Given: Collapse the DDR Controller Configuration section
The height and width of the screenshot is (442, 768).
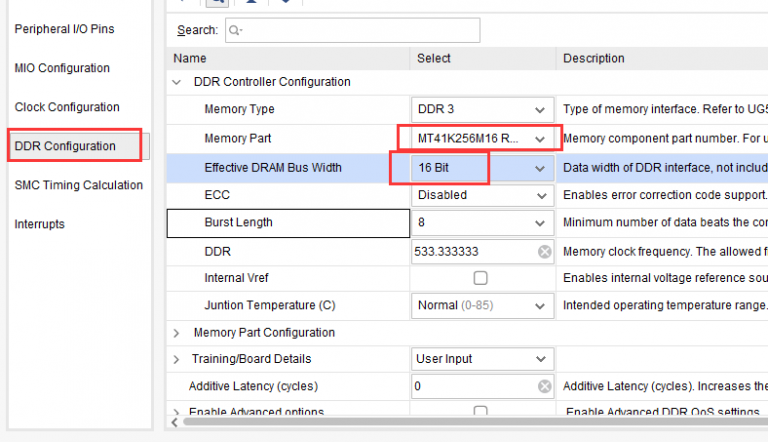Looking at the screenshot, I should tap(178, 82).
